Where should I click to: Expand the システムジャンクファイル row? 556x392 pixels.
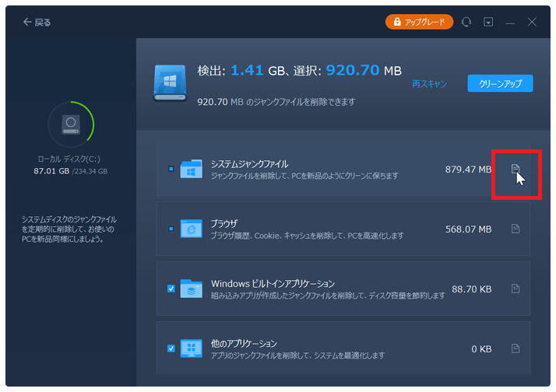click(327, 169)
